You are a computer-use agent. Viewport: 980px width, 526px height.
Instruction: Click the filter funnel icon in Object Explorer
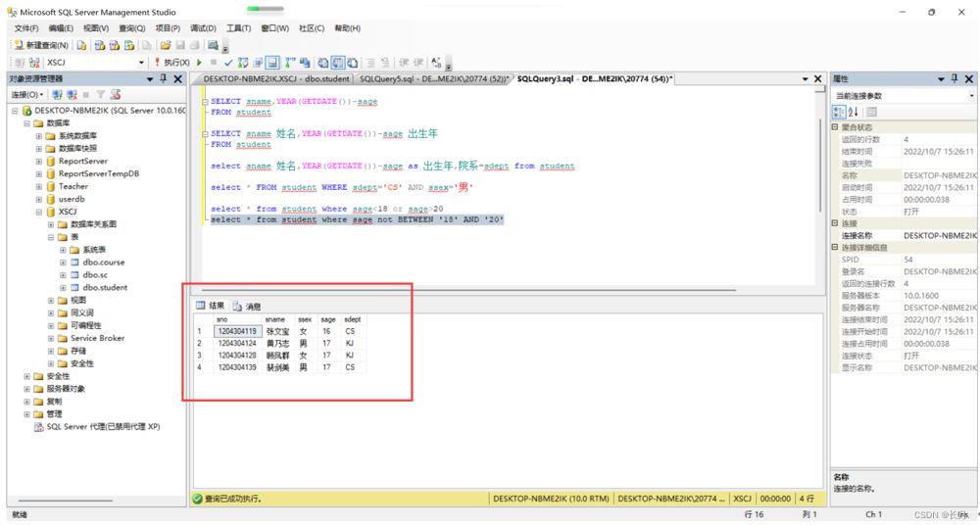click(x=100, y=94)
